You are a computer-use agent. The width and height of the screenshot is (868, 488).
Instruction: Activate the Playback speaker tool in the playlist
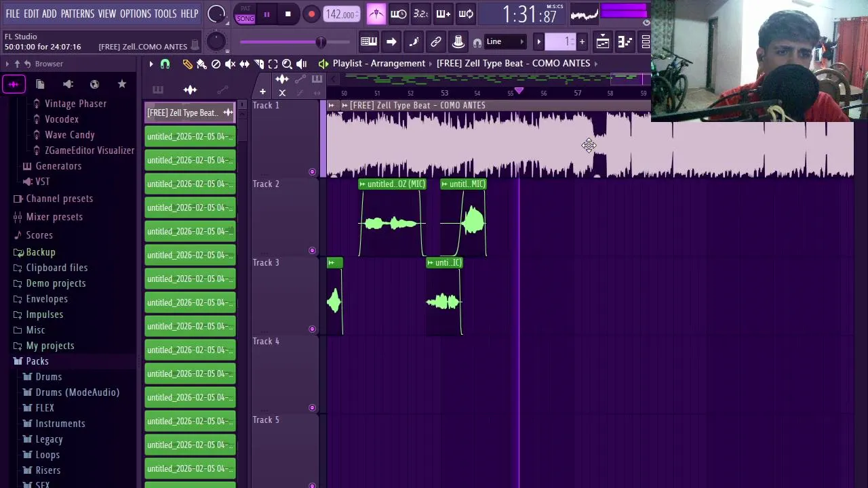click(301, 64)
